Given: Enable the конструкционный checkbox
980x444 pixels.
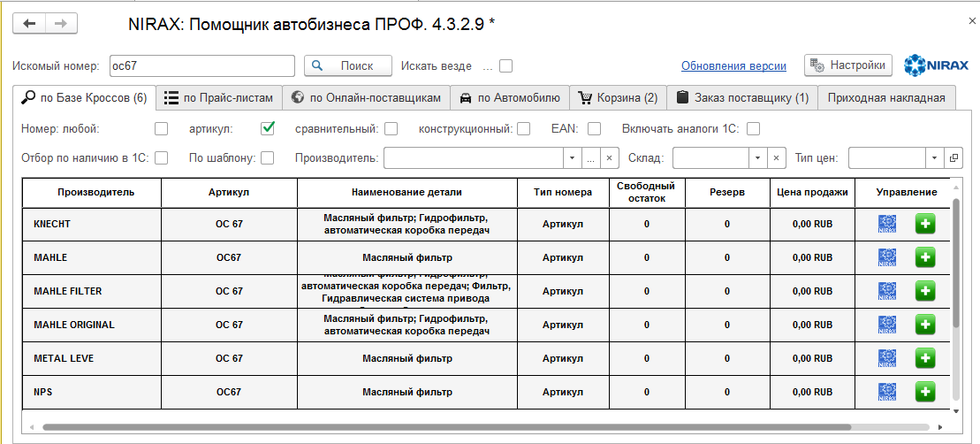Looking at the screenshot, I should pyautogui.click(x=524, y=129).
